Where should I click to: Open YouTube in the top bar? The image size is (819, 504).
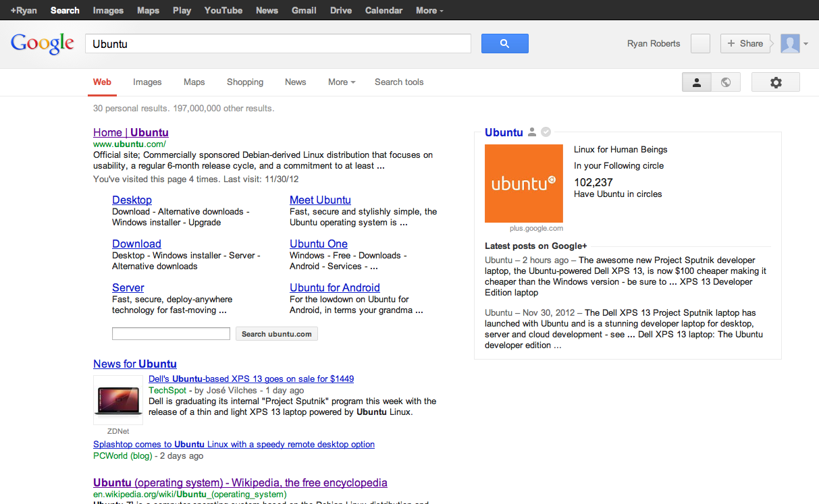(x=223, y=10)
